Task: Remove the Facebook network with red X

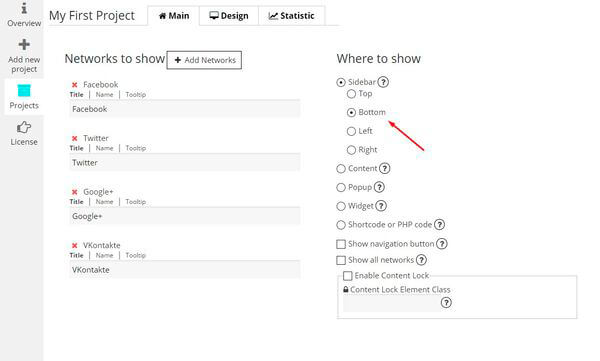Action: coord(75,85)
